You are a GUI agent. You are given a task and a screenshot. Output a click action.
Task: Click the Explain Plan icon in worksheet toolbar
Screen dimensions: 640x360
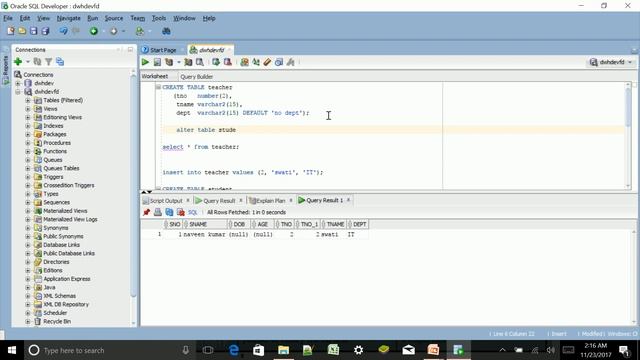click(x=169, y=62)
